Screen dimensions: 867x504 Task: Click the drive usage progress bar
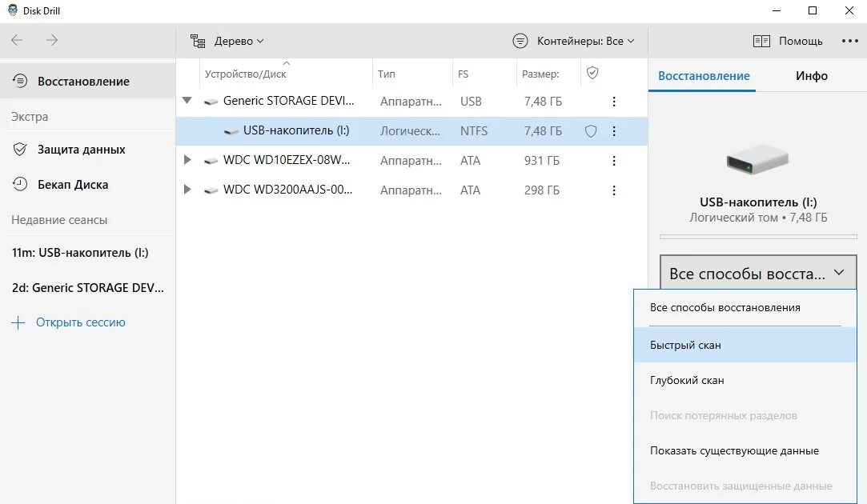point(758,237)
